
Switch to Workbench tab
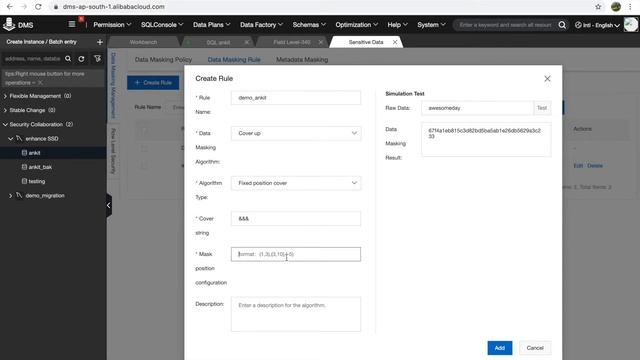click(x=143, y=42)
